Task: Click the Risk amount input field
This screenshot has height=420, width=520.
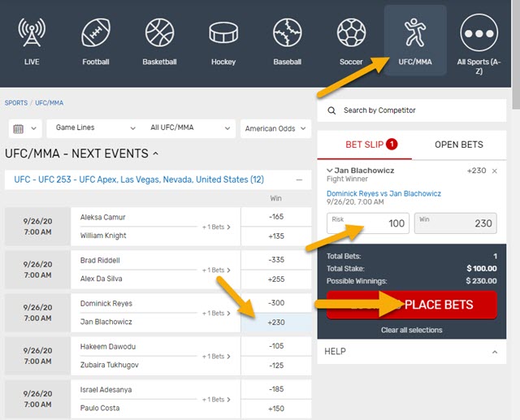Action: tap(367, 223)
